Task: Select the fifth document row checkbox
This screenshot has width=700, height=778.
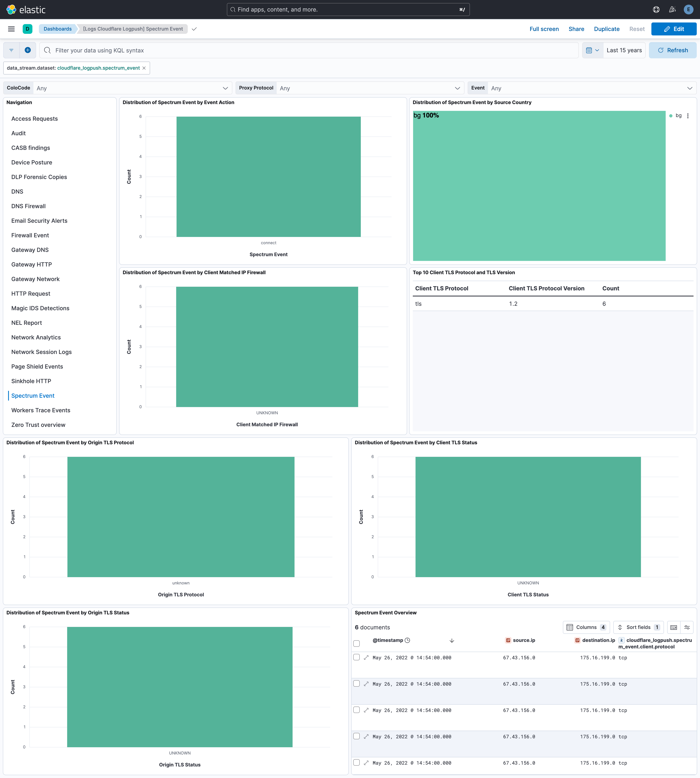Action: (x=356, y=762)
